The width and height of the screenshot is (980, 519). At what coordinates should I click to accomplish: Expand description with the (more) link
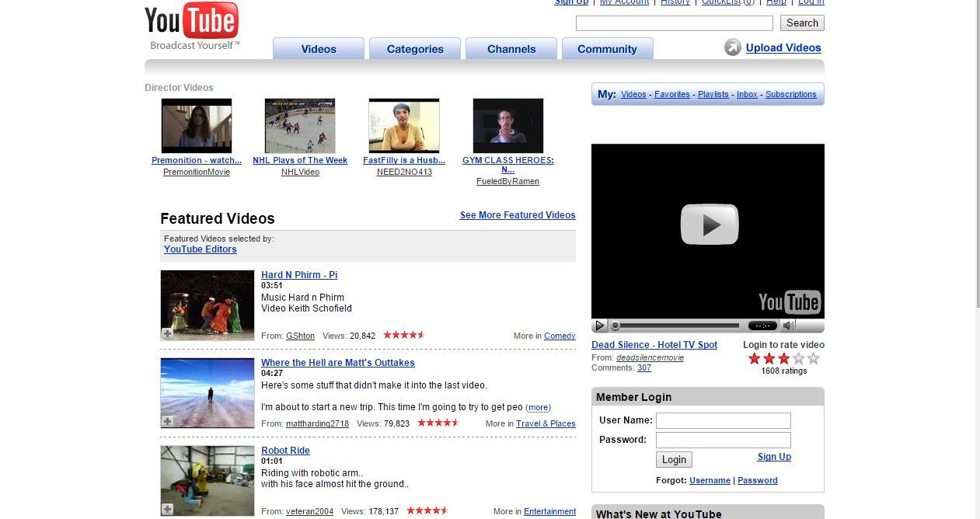pyautogui.click(x=538, y=407)
